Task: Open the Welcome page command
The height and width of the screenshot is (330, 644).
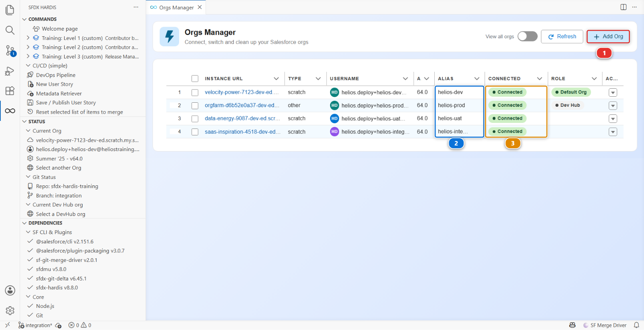Action: pos(60,29)
